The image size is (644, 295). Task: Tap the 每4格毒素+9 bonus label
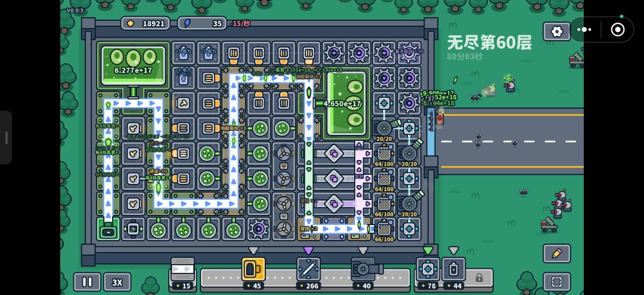pyautogui.click(x=158, y=178)
